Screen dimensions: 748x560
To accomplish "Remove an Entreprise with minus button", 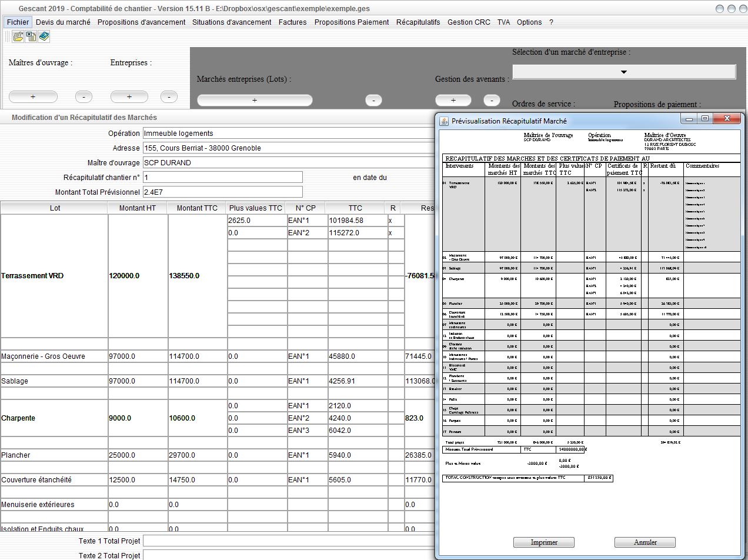I will (169, 97).
